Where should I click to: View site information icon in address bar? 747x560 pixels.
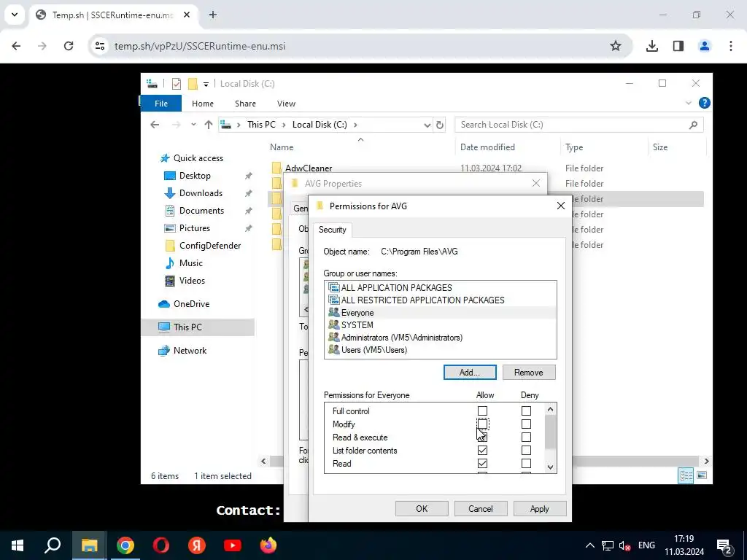(x=99, y=46)
